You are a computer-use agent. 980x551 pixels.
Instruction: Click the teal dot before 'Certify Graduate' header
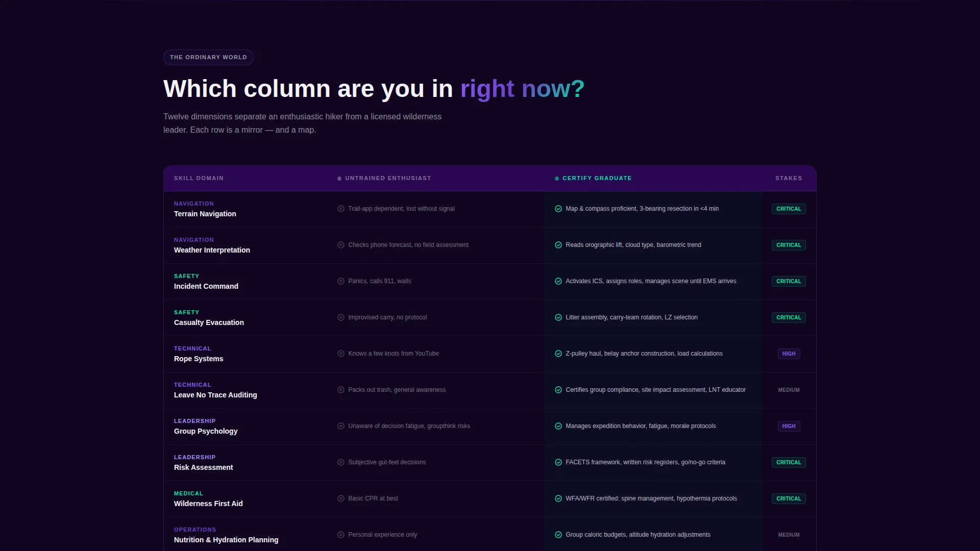pyautogui.click(x=557, y=179)
